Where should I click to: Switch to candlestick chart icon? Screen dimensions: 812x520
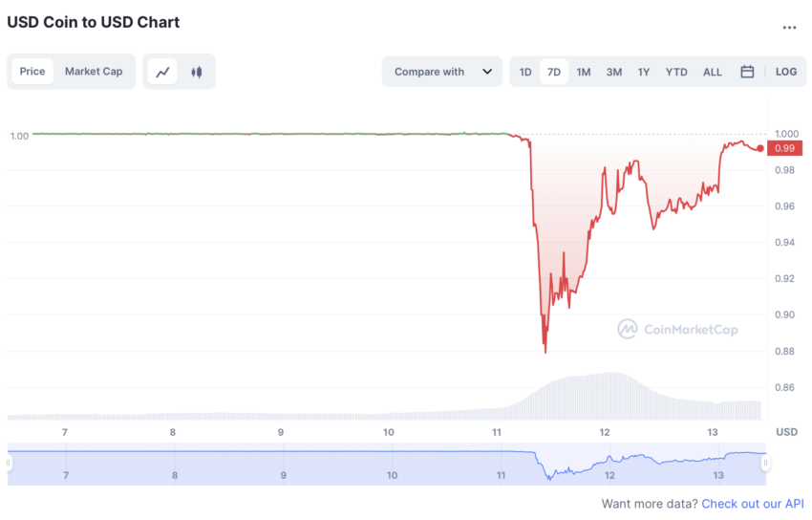(196, 72)
